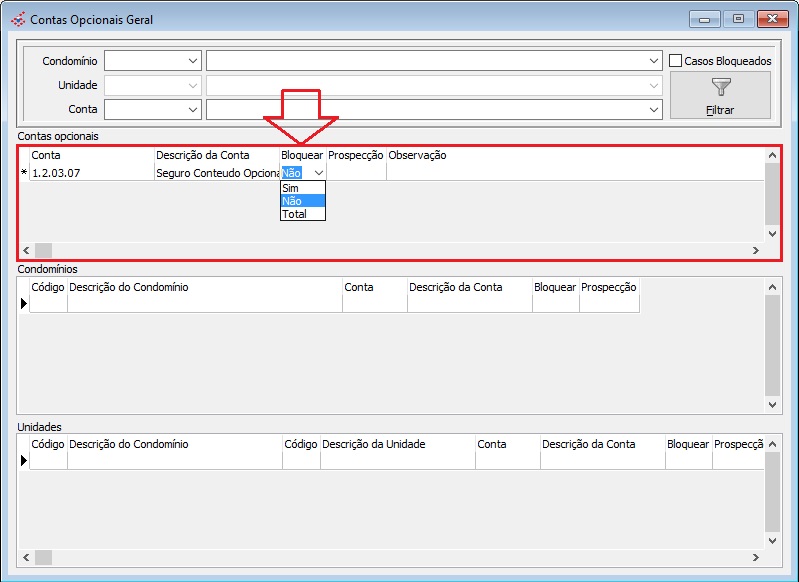Enable the Casos Bloqueados checkbox

[x=676, y=61]
